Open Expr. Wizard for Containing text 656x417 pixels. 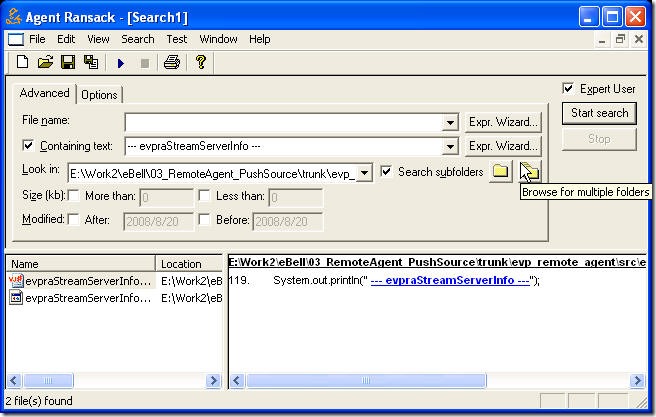(503, 146)
